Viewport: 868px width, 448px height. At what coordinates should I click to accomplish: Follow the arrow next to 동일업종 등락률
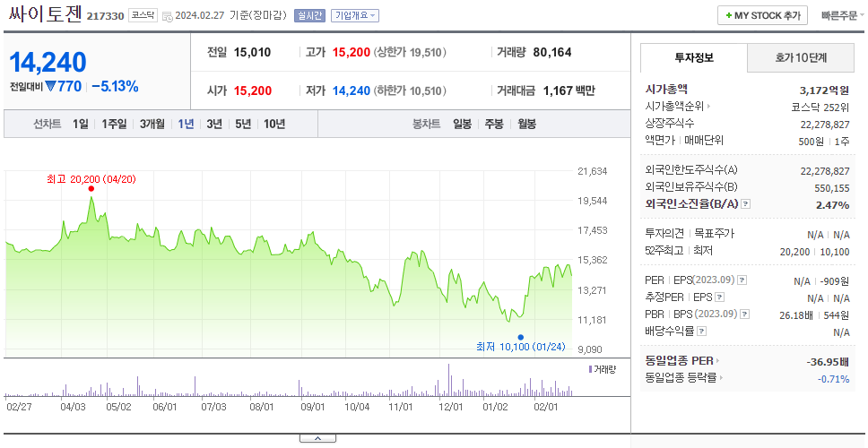720,378
